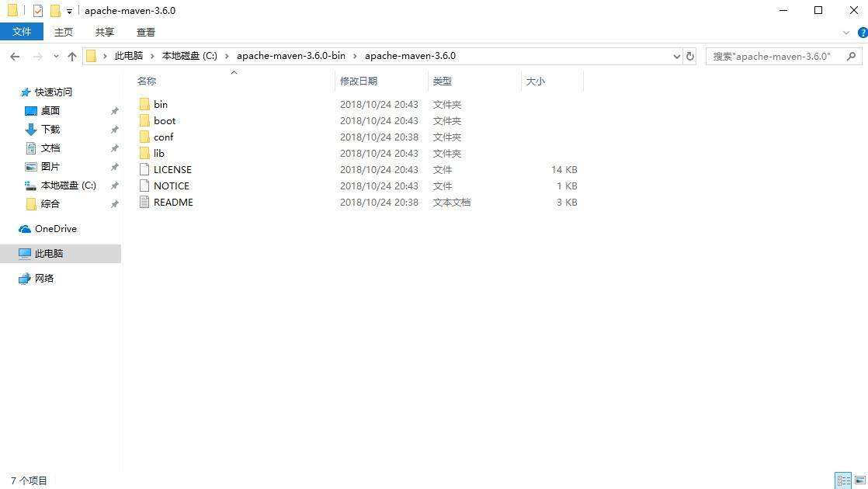Image resolution: width=868 pixels, height=489 pixels.
Task: Open OneDrive in the navigation pane
Action: 55,228
